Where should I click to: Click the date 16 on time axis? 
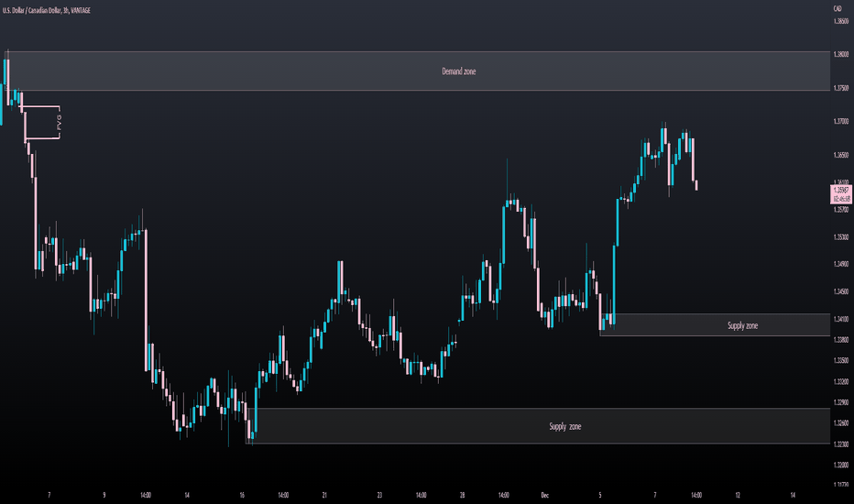point(242,495)
